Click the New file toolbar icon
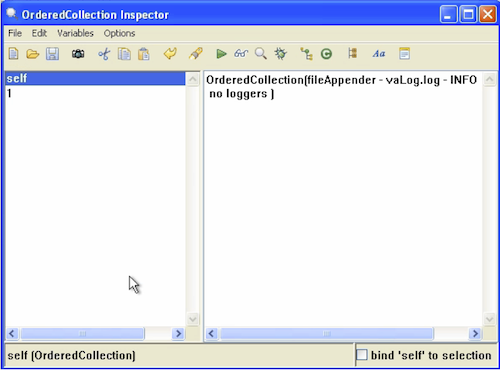Viewport: 500px width, 370px height. (14, 54)
